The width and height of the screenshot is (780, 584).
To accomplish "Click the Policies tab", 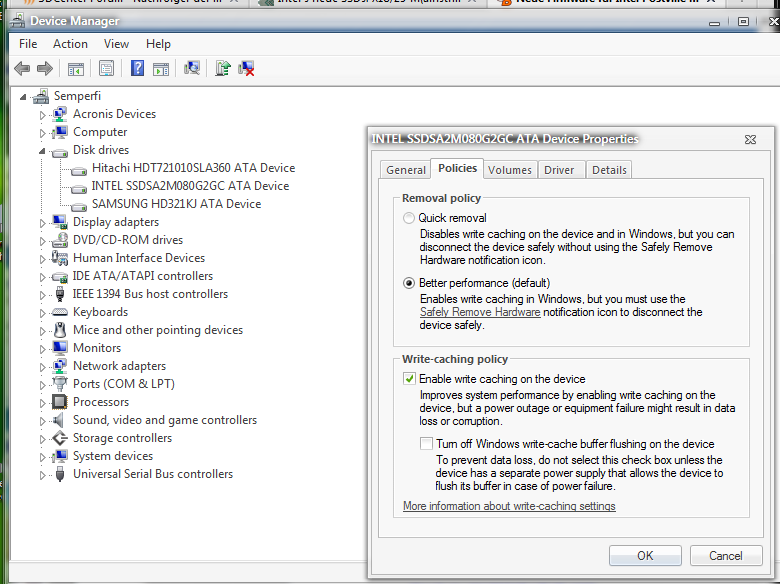I will click(x=457, y=168).
